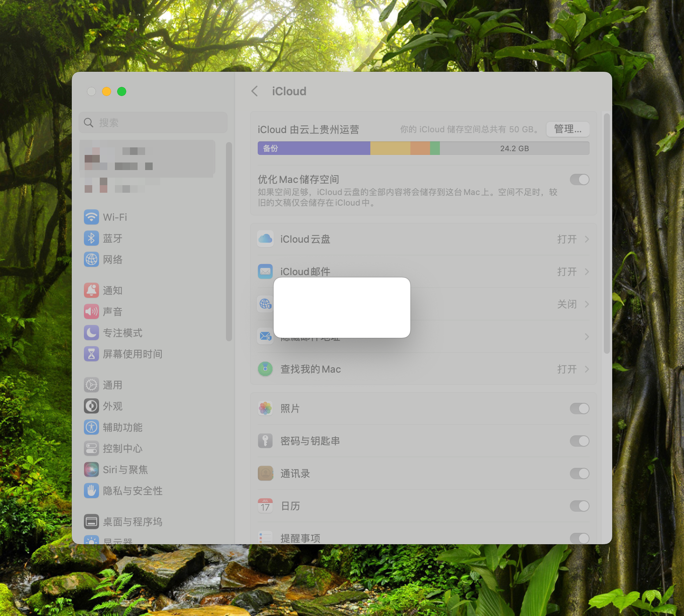Go back using the chevron beside iCloud
Image resolution: width=684 pixels, height=616 pixels.
click(x=255, y=91)
